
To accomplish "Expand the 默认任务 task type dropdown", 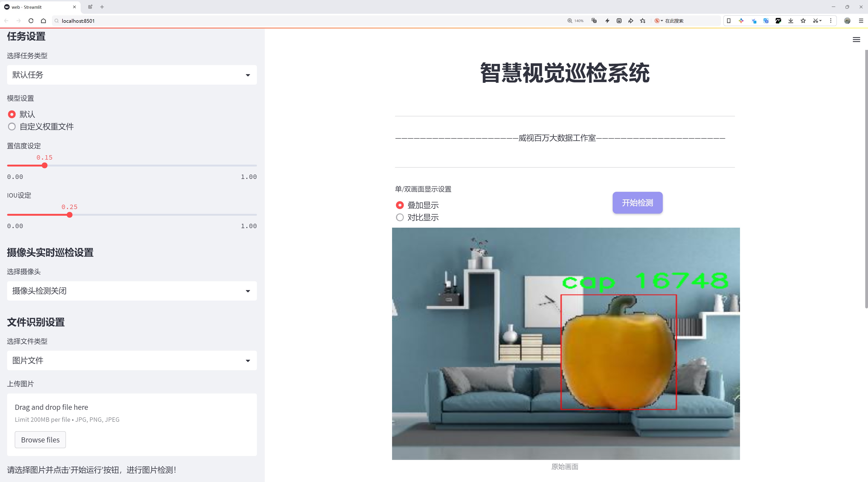I will tap(132, 75).
